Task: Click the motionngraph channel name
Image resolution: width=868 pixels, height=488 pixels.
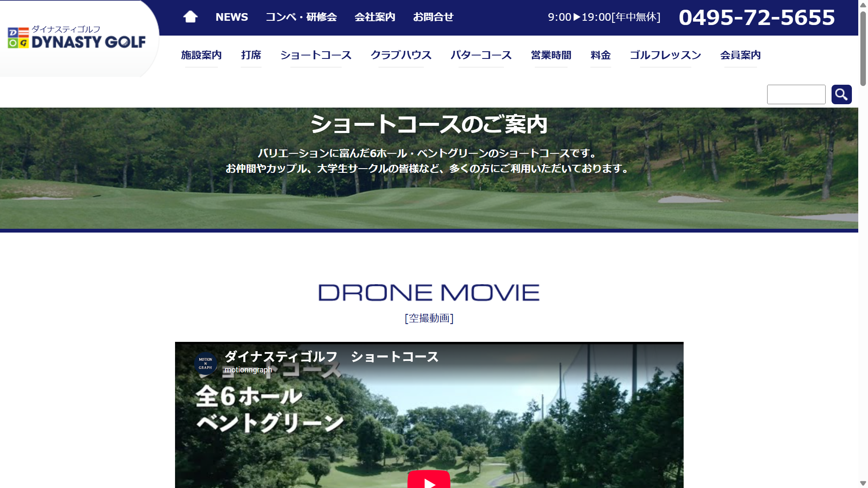Action: coord(248,370)
